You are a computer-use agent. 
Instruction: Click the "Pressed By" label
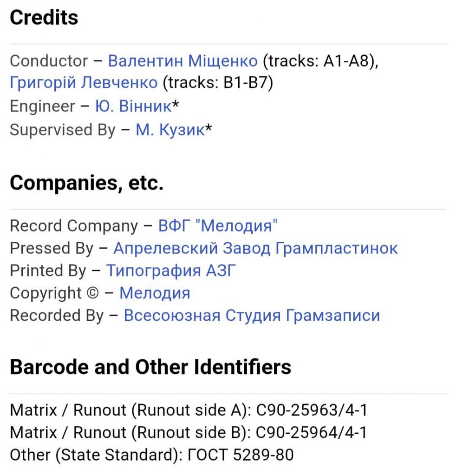52,248
